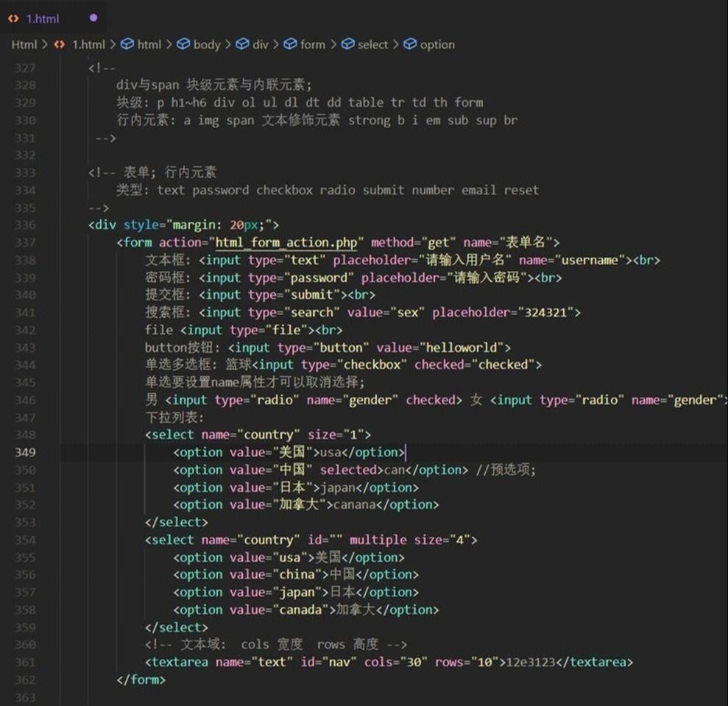Click the html element breadcrumb
The height and width of the screenshot is (706, 728).
point(149,45)
